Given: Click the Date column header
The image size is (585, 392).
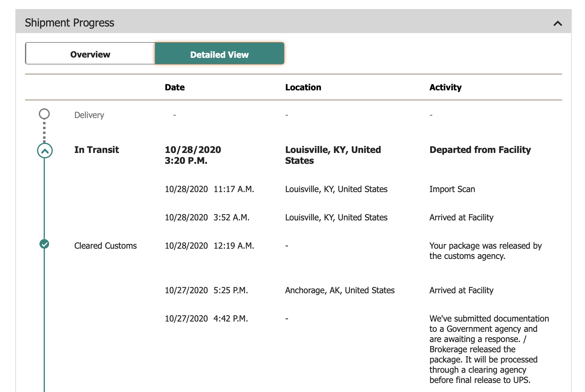Looking at the screenshot, I should click(x=175, y=87).
